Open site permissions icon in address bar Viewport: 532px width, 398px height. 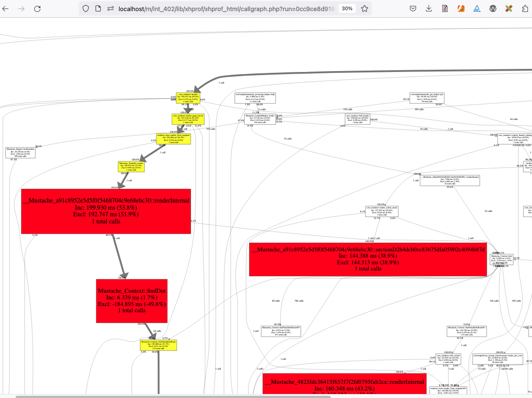(110, 9)
